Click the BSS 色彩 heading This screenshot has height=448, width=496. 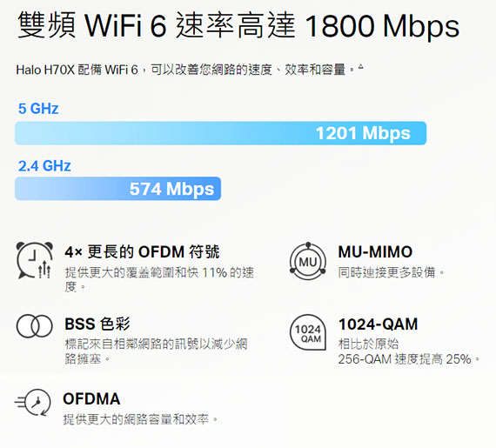(x=97, y=324)
